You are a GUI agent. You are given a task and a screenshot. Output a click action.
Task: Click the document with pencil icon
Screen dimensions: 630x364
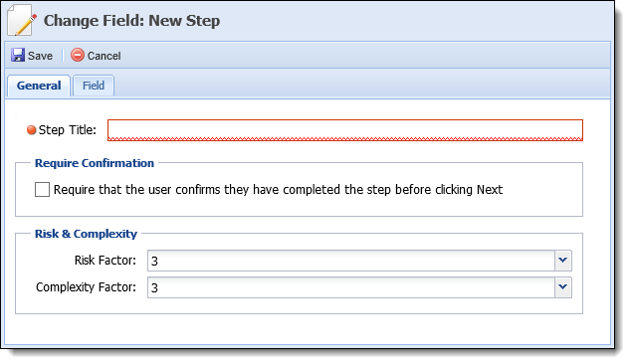pos(23,20)
